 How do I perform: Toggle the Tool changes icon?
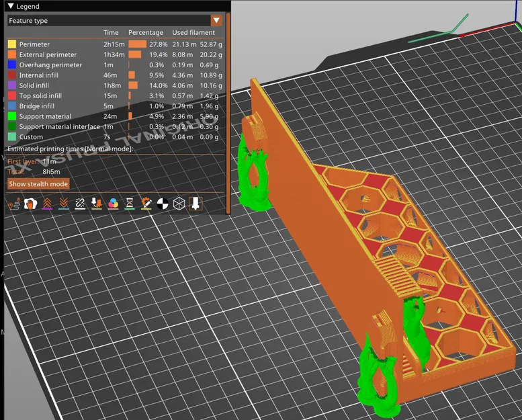click(x=97, y=204)
